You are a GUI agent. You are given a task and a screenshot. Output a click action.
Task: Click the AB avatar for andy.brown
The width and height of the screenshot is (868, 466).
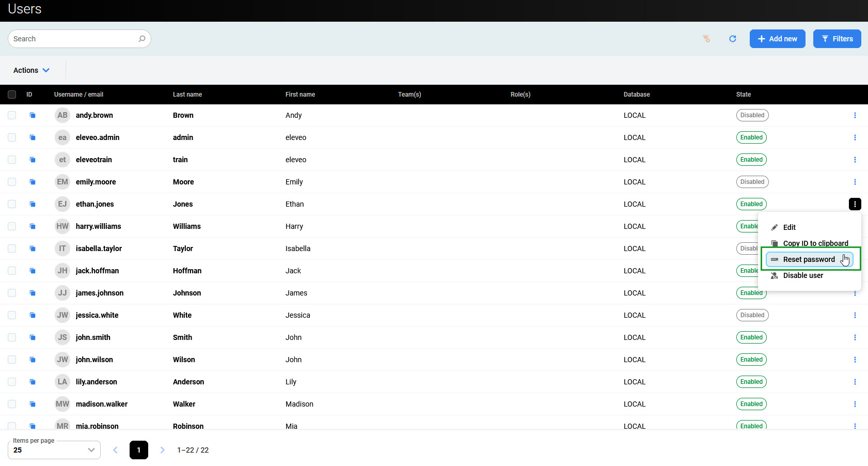62,115
